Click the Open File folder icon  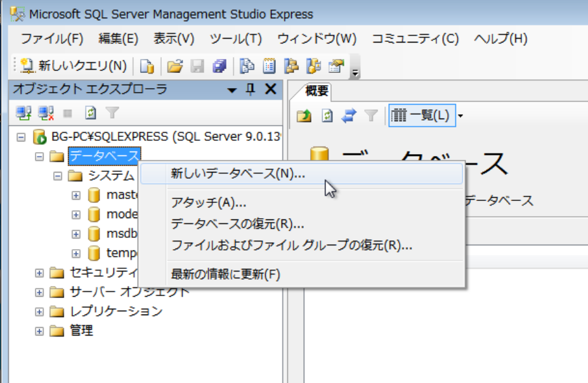(174, 66)
